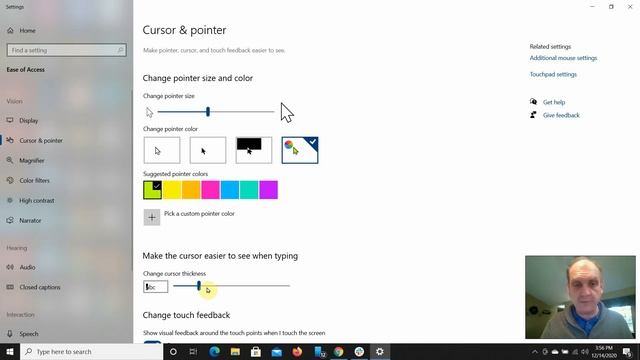Viewport: 640px width, 360px height.
Task: Click cursor thickness slider handle
Action: tap(199, 286)
